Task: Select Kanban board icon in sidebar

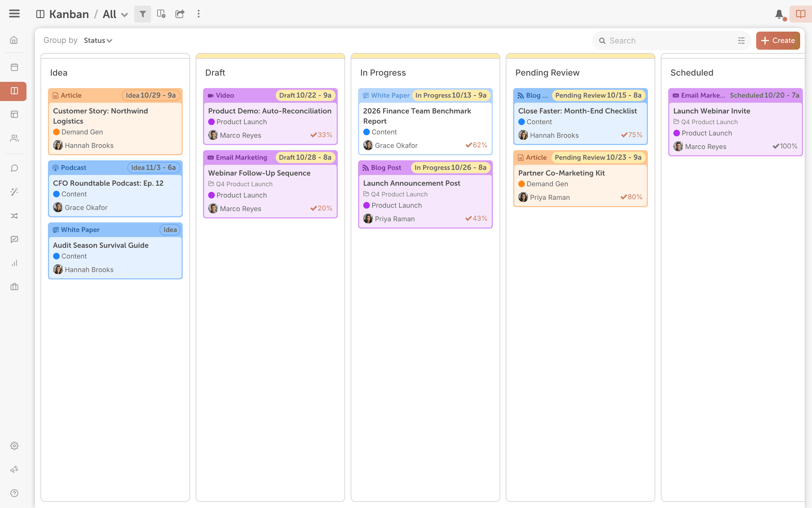Action: click(x=14, y=91)
